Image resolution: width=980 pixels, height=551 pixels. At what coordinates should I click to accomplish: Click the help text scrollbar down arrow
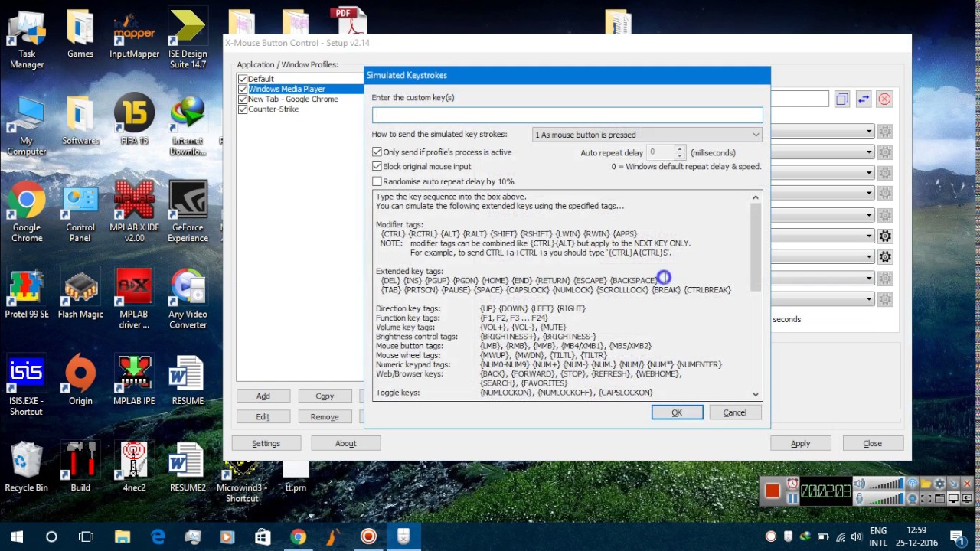pos(756,395)
